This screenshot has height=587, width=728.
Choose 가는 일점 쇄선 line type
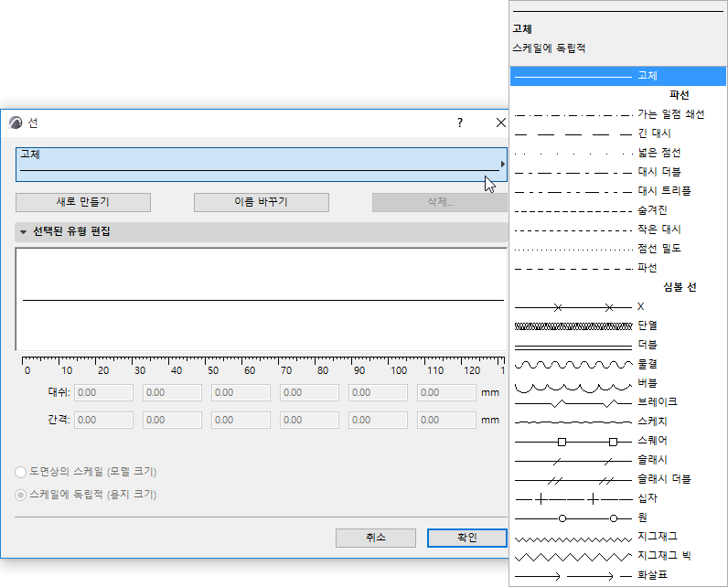tap(617, 114)
